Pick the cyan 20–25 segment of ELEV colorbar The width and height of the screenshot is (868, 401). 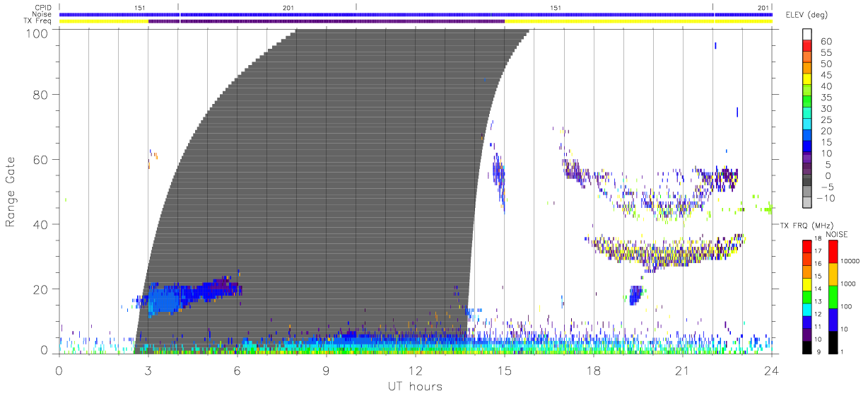coord(807,124)
